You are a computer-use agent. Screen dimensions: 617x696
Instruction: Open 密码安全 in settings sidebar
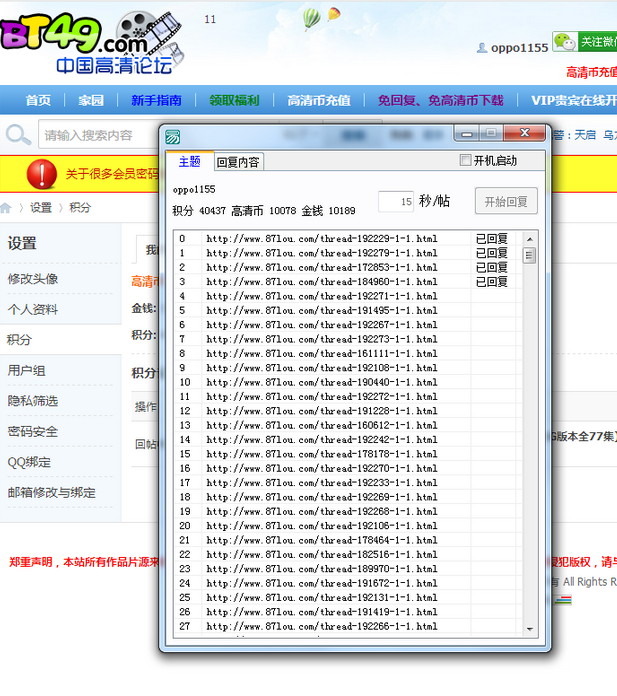click(33, 432)
